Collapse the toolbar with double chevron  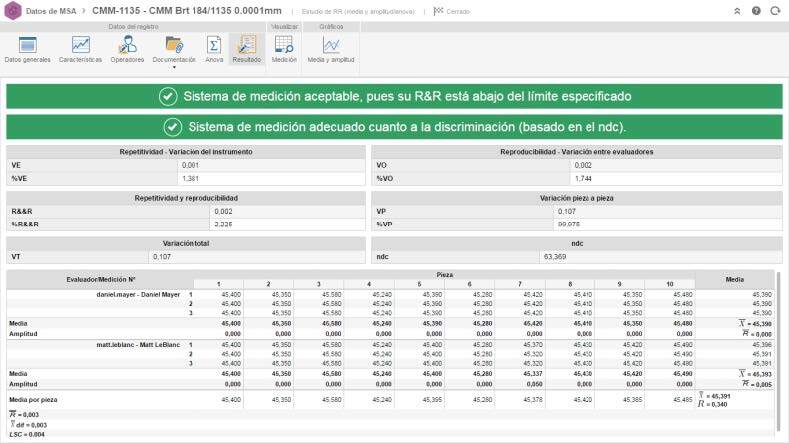(737, 10)
